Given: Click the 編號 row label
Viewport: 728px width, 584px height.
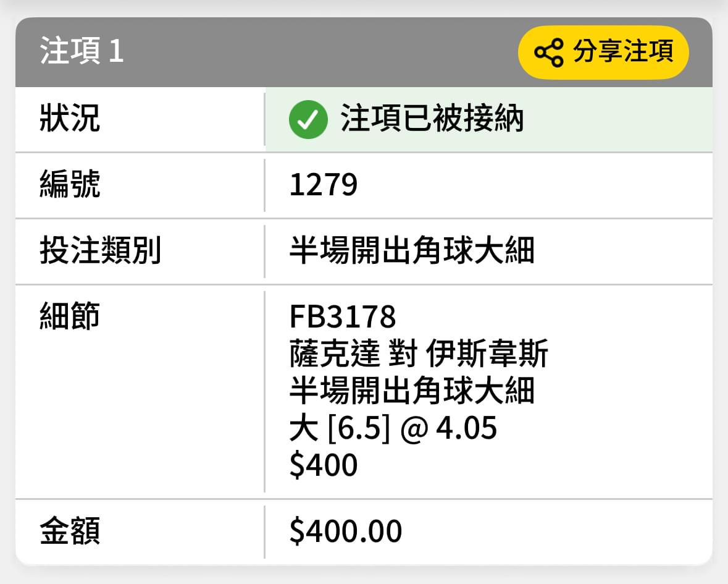Looking at the screenshot, I should 70,184.
